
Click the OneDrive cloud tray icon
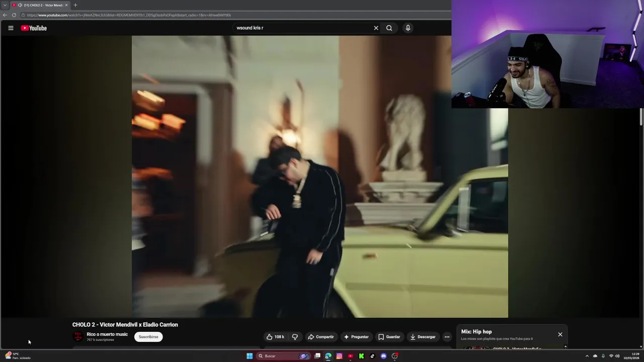coord(595,356)
